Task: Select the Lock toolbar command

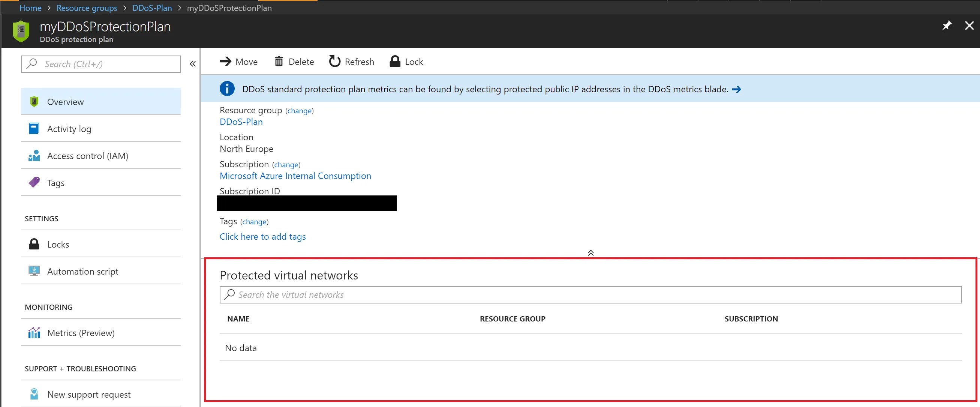Action: (406, 62)
